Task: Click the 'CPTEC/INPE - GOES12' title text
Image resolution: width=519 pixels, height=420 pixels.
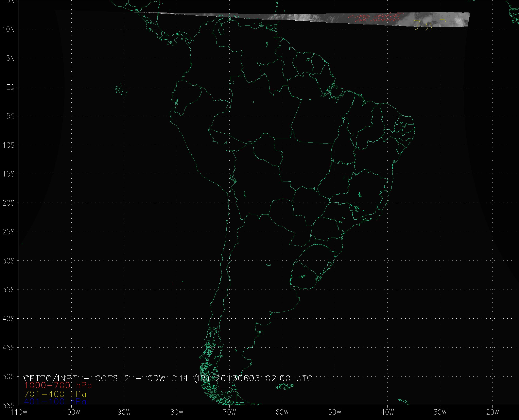Action: (77, 379)
